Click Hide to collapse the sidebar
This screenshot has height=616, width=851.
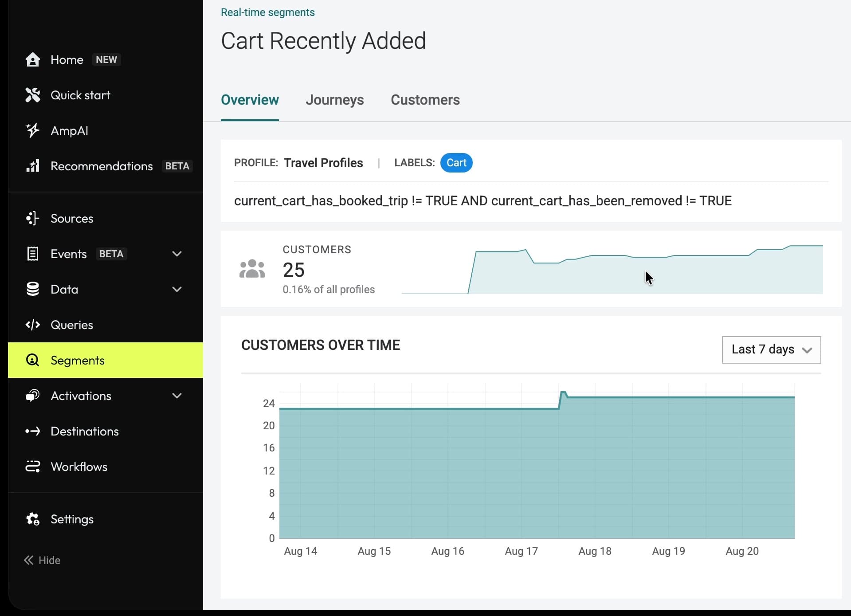(x=42, y=560)
